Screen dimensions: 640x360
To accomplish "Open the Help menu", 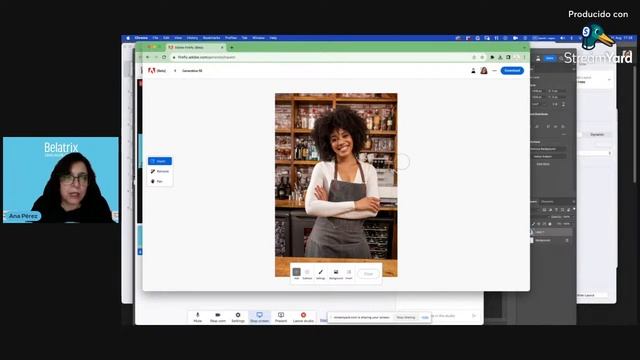I will [273, 38].
